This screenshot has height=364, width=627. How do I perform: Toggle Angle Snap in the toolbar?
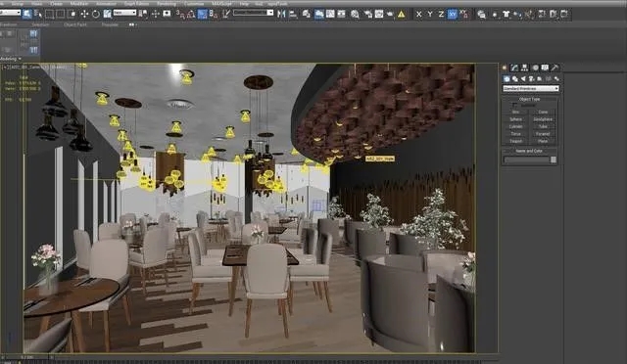pyautogui.click(x=191, y=14)
